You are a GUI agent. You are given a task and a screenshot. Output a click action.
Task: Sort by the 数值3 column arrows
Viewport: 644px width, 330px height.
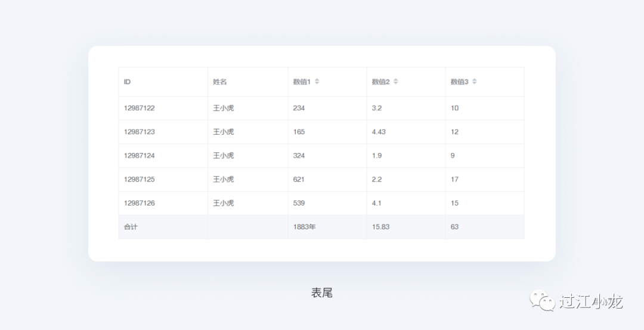tap(474, 82)
